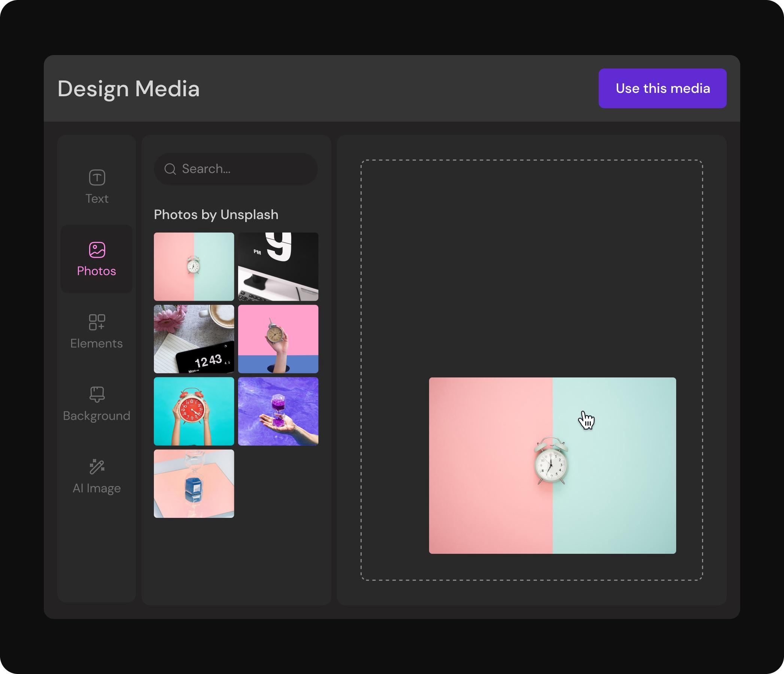The image size is (784, 674).
Task: Switch to the AI Image label
Action: (97, 488)
